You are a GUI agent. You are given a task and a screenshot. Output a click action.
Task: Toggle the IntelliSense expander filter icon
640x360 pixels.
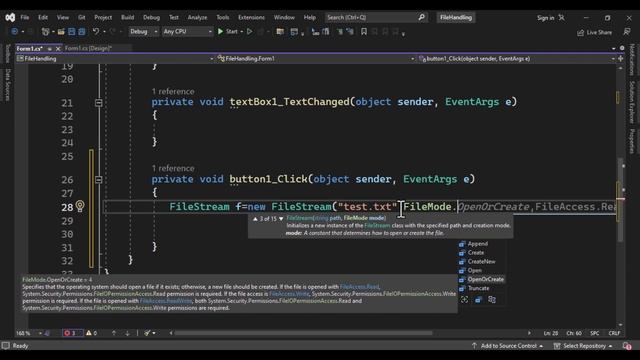464,300
